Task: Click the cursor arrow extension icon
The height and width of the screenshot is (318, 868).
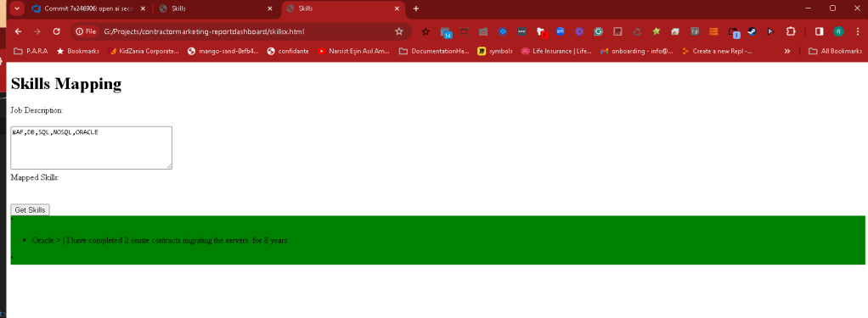Action: click(x=770, y=31)
